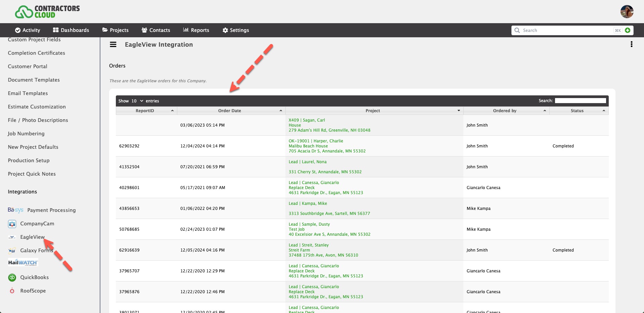Open the Activity menu
Viewport: 644px width, 313px height.
28,30
